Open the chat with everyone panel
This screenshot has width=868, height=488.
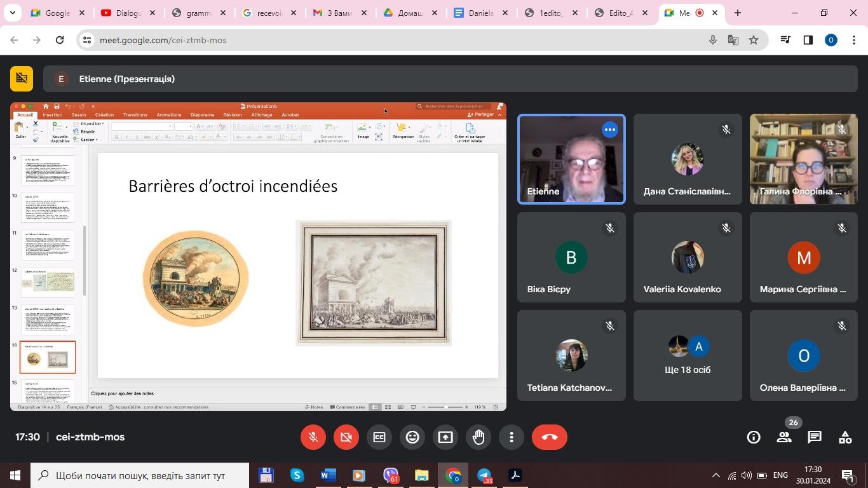pos(815,437)
